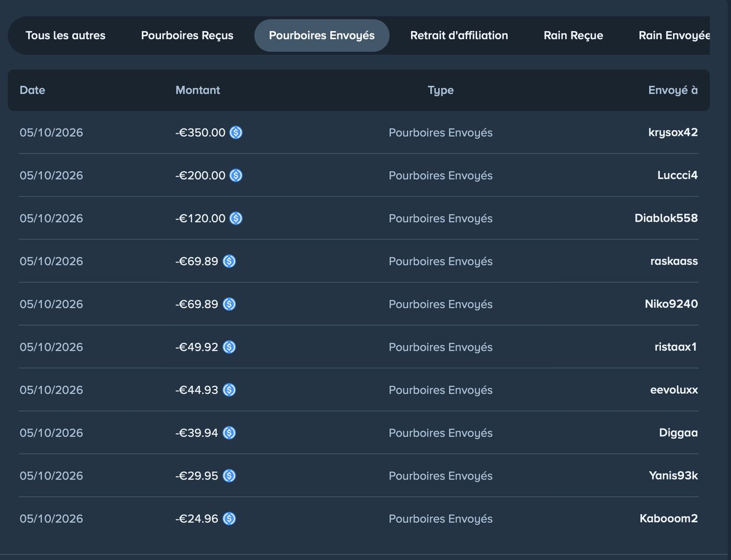731x560 pixels.
Task: Open recipient Yanis93k
Action: click(674, 475)
